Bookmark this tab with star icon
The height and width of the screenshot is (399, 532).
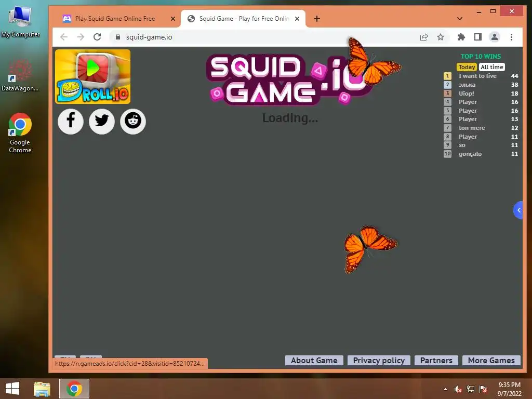coord(441,37)
